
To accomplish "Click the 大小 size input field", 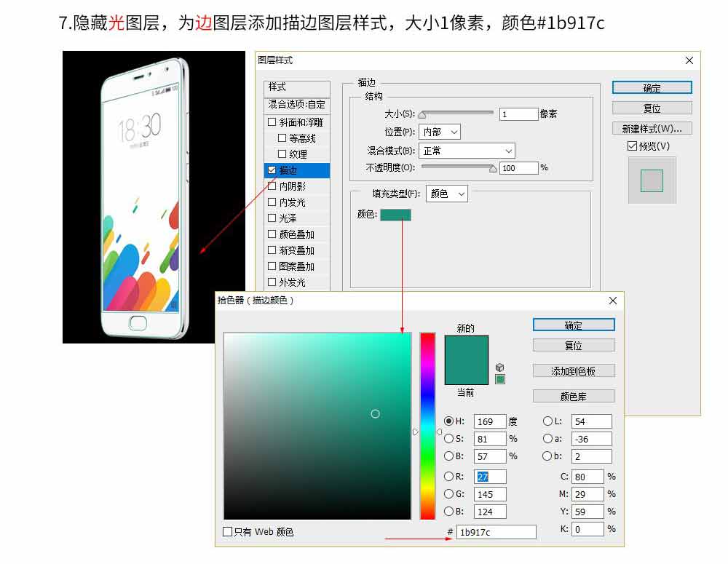I will point(518,114).
